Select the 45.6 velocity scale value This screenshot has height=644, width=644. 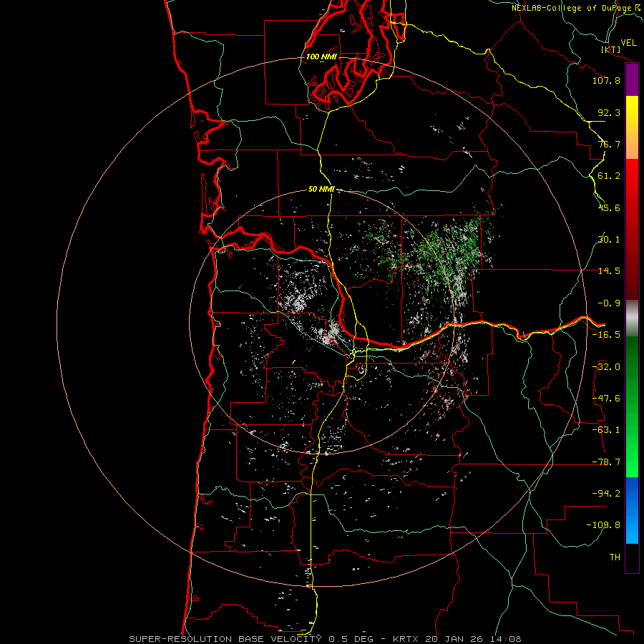click(x=609, y=208)
